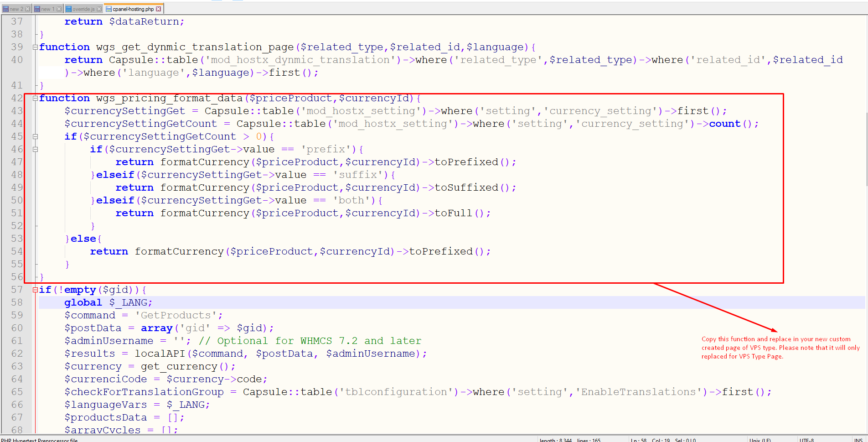Click the save icon on new 2 tab
The width and height of the screenshot is (868, 442).
[x=5, y=9]
